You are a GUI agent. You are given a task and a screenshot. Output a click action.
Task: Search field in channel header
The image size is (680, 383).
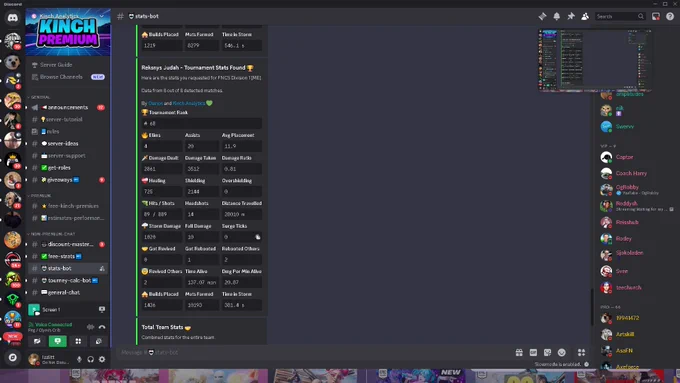620,16
